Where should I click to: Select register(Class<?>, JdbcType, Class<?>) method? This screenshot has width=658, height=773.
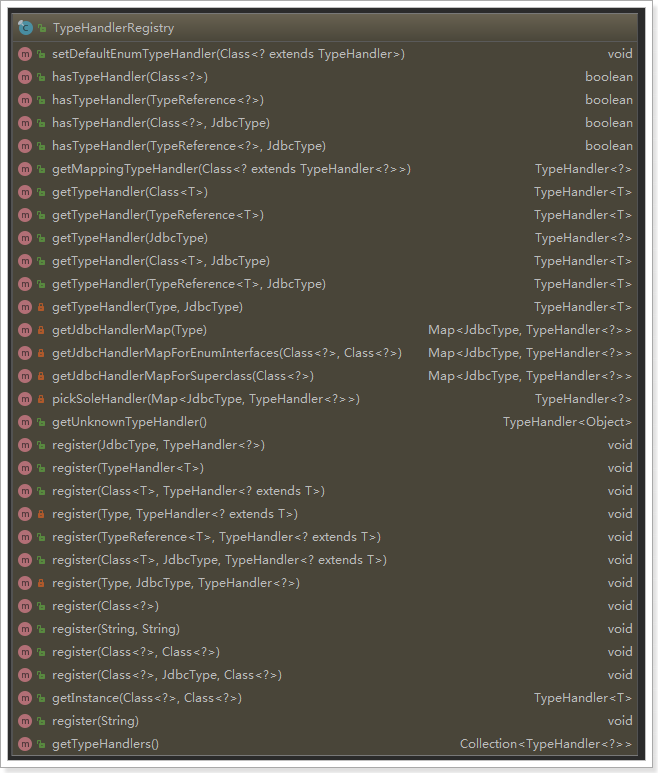point(166,675)
